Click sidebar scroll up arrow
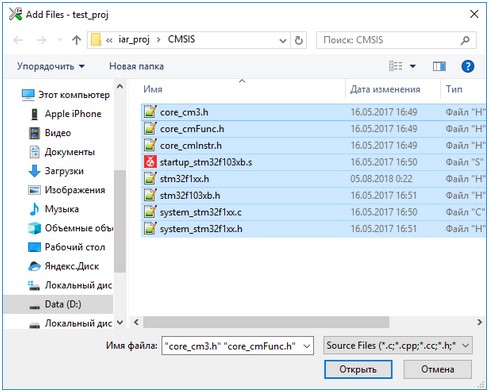Viewport: 490px width, 392px height. (120, 87)
